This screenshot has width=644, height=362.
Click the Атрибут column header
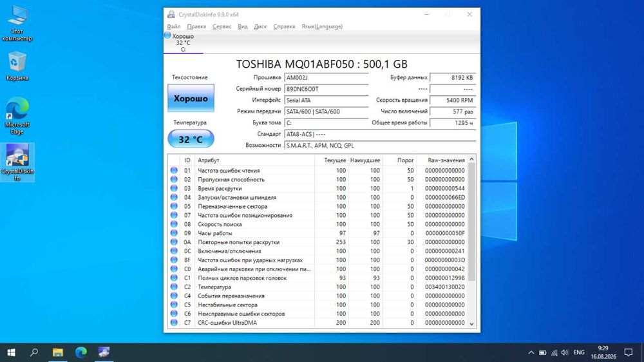pyautogui.click(x=254, y=160)
